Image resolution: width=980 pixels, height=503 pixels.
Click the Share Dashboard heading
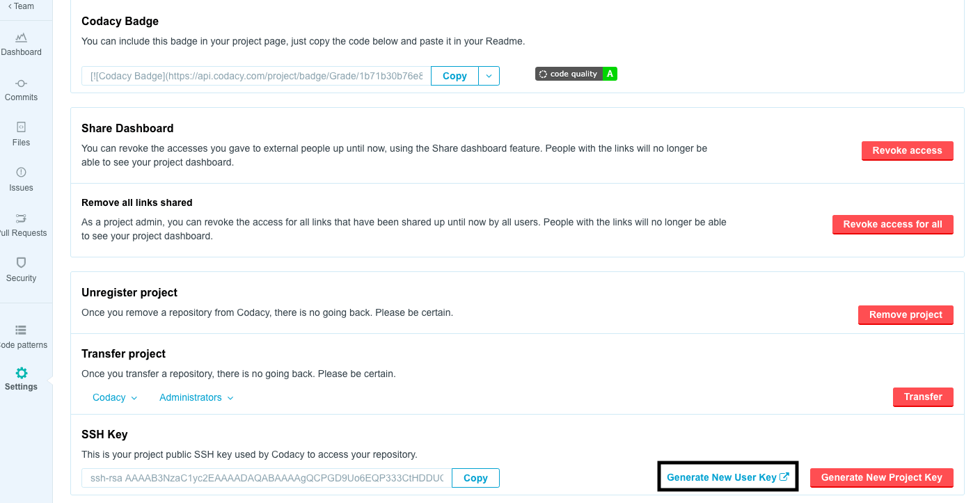[127, 128]
